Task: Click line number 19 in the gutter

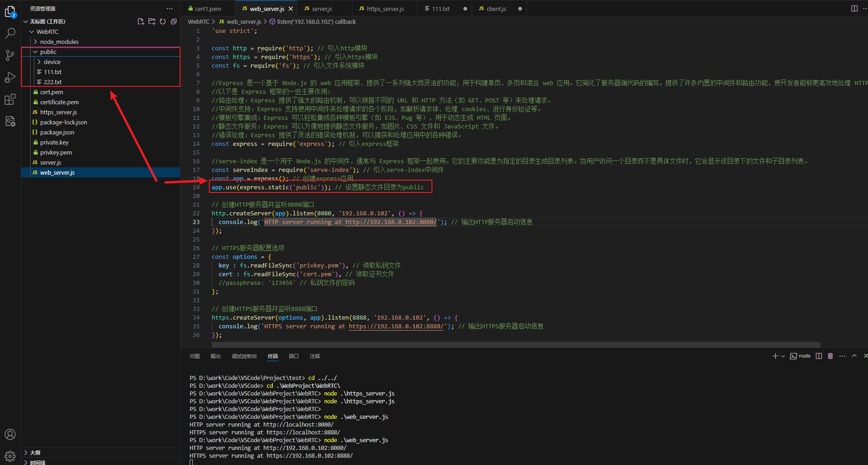Action: point(196,187)
